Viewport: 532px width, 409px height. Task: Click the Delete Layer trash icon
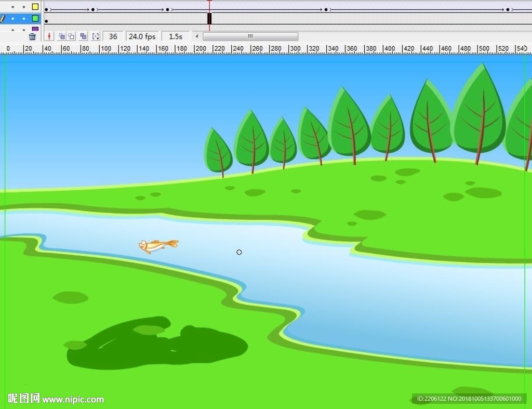[32, 36]
